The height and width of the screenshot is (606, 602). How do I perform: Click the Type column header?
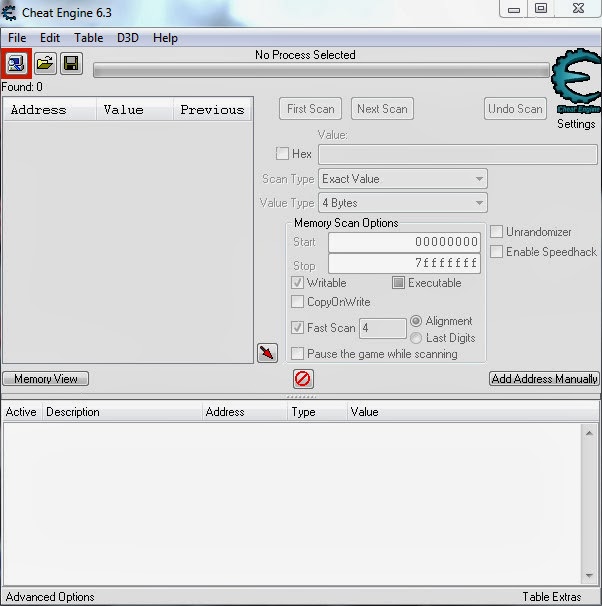pyautogui.click(x=317, y=412)
